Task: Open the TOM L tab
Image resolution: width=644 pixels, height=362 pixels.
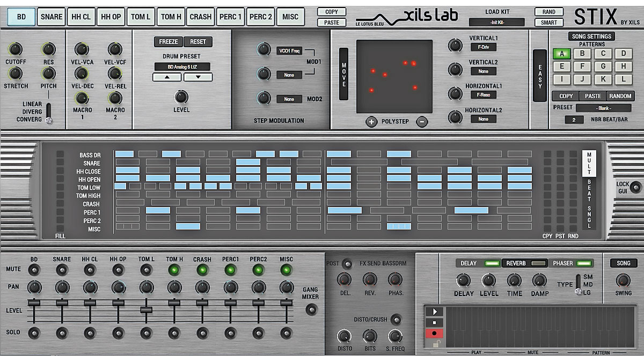Action: pyautogui.click(x=141, y=17)
